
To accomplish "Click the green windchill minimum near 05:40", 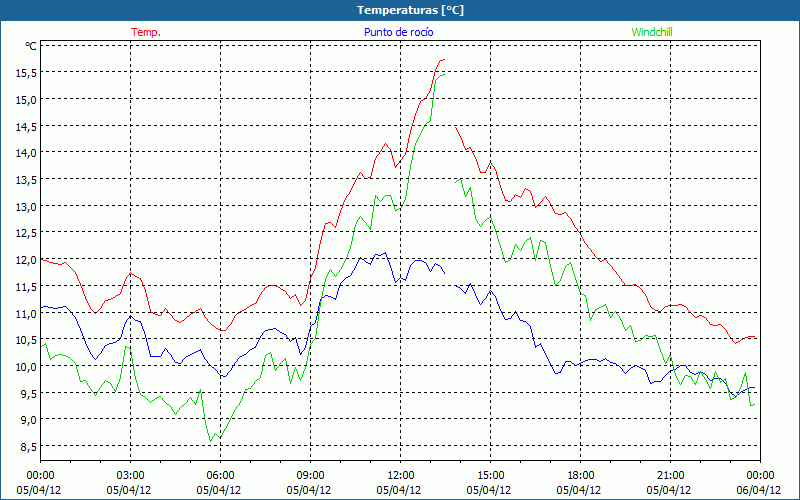I will (211, 441).
